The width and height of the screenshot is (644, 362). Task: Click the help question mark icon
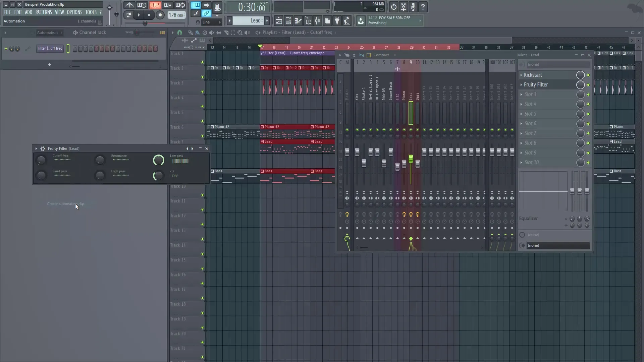click(x=423, y=7)
